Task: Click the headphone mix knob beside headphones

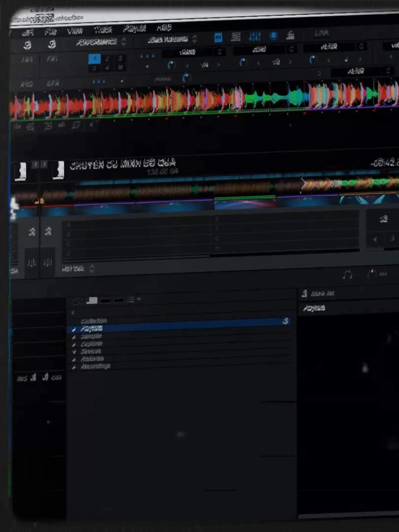Action: point(372,274)
